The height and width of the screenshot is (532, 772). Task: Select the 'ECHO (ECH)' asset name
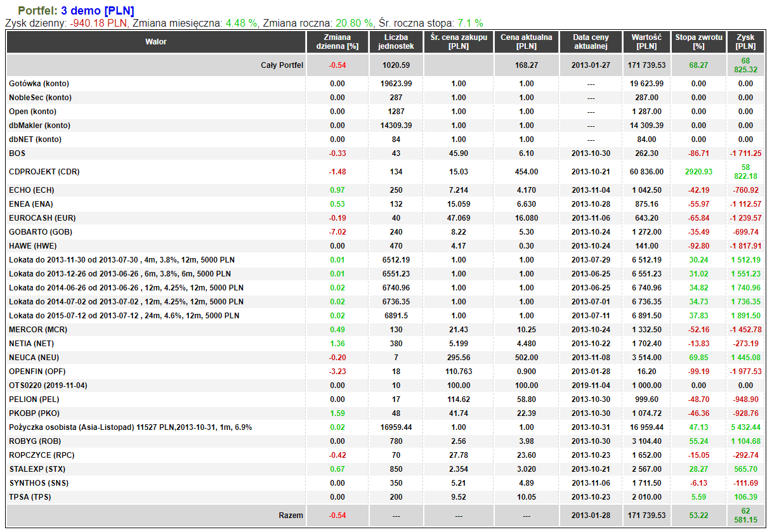(x=32, y=190)
